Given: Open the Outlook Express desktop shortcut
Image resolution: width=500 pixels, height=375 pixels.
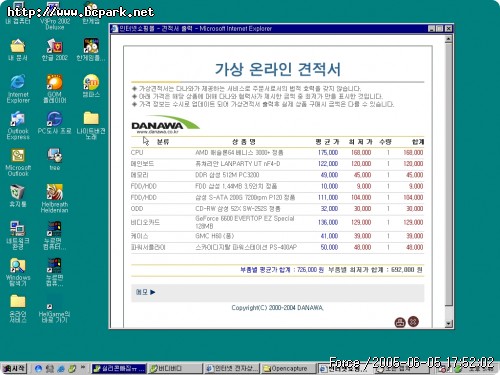Looking at the screenshot, I should pos(18,125).
